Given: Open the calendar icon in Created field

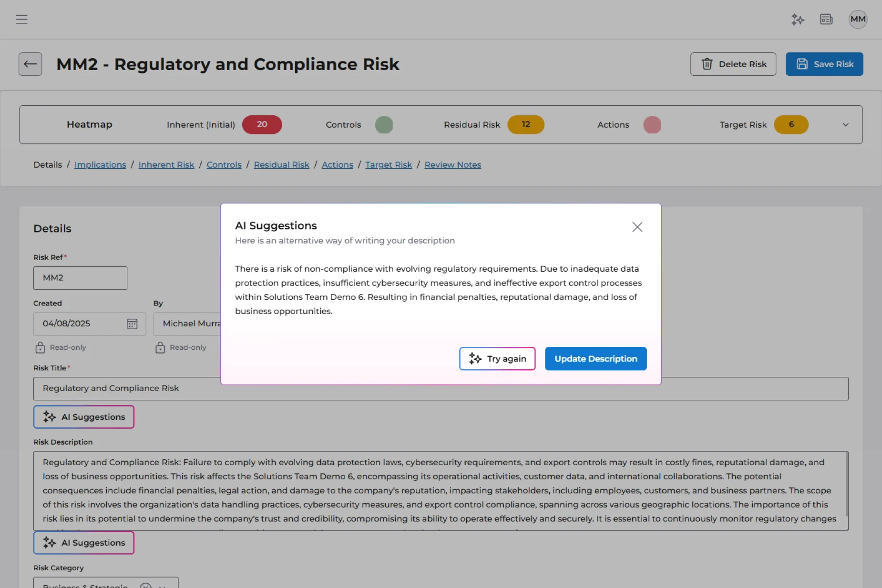Looking at the screenshot, I should click(x=132, y=324).
